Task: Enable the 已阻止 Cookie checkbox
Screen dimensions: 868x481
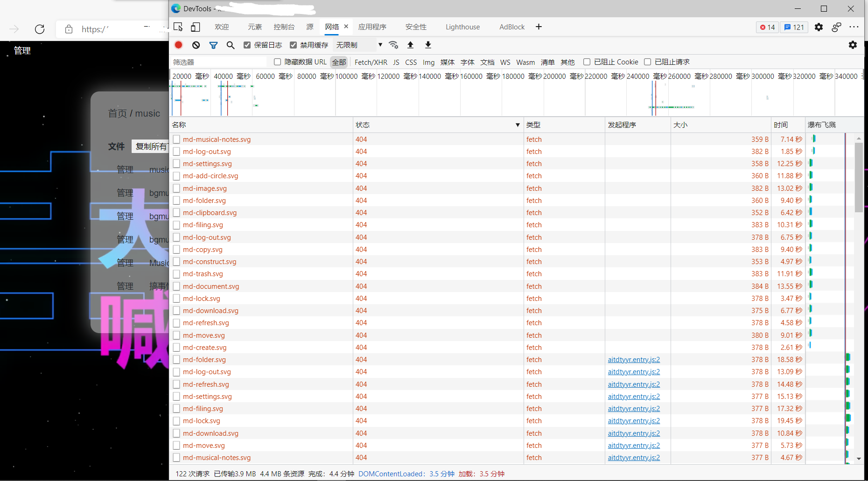Action: pos(587,62)
